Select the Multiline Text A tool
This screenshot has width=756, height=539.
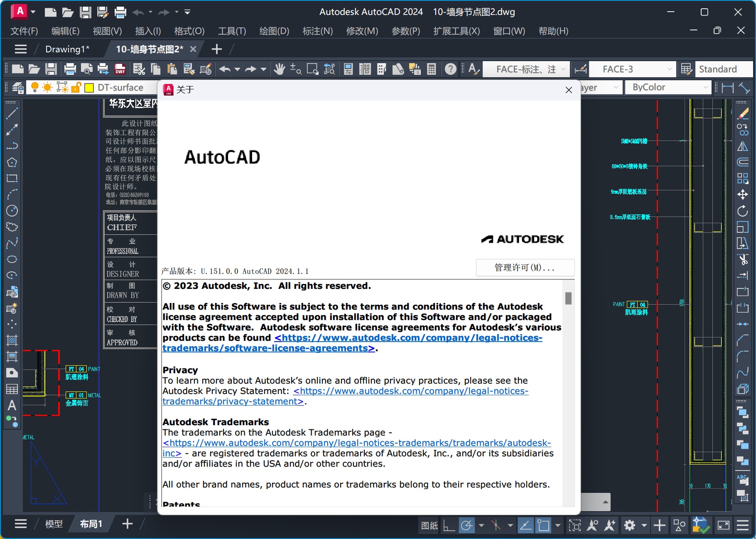point(12,405)
